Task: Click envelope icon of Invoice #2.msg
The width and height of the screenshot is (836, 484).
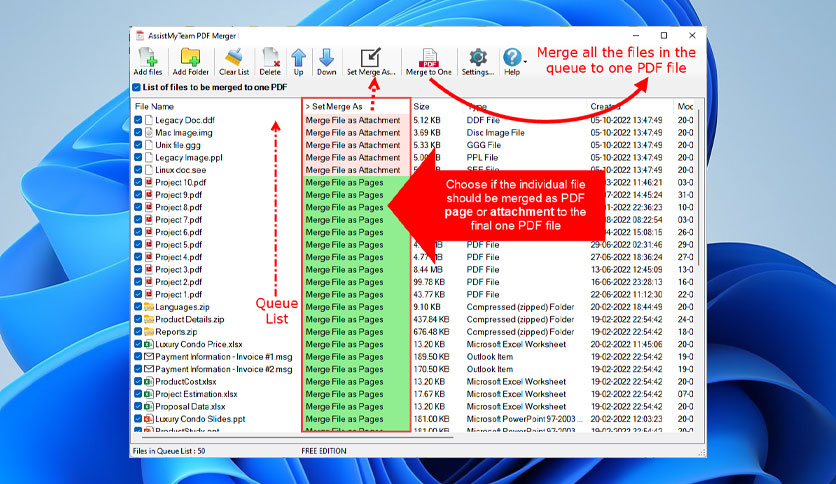Action: pos(149,368)
